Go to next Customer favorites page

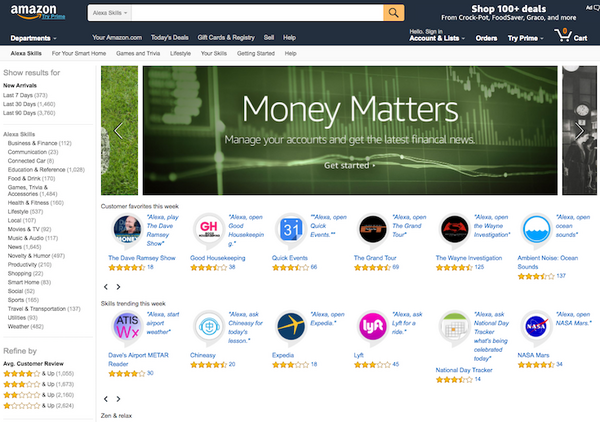pos(118,287)
